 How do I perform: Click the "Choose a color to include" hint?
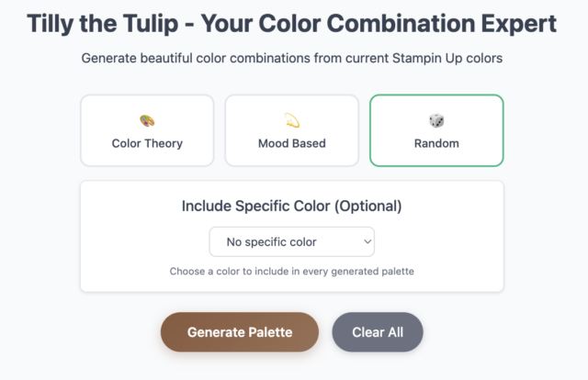[x=292, y=271]
